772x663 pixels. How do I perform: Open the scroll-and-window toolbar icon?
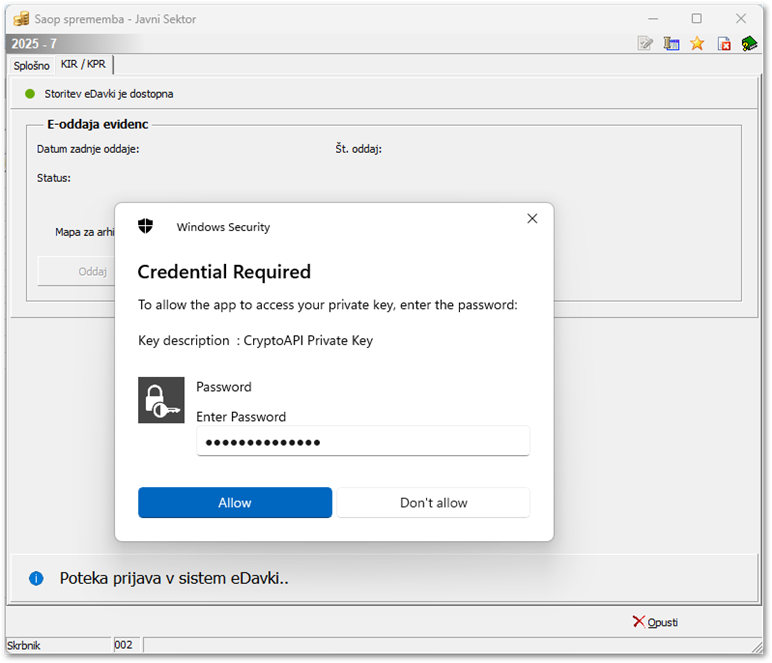[x=671, y=44]
